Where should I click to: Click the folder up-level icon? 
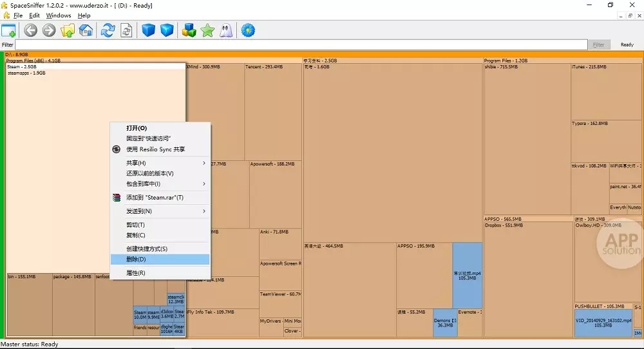coord(67,30)
